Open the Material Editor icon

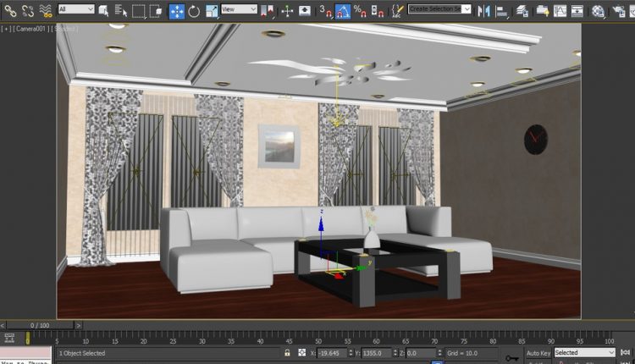coord(598,11)
